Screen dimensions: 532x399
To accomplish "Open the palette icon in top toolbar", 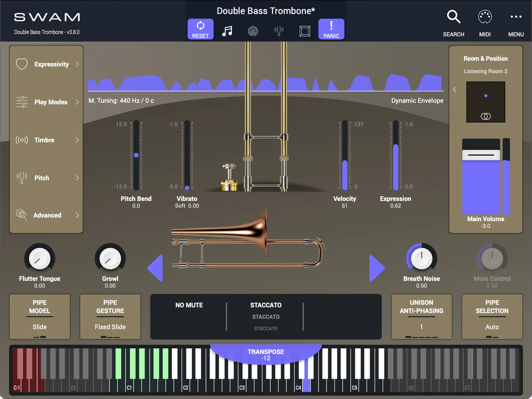I will (253, 31).
